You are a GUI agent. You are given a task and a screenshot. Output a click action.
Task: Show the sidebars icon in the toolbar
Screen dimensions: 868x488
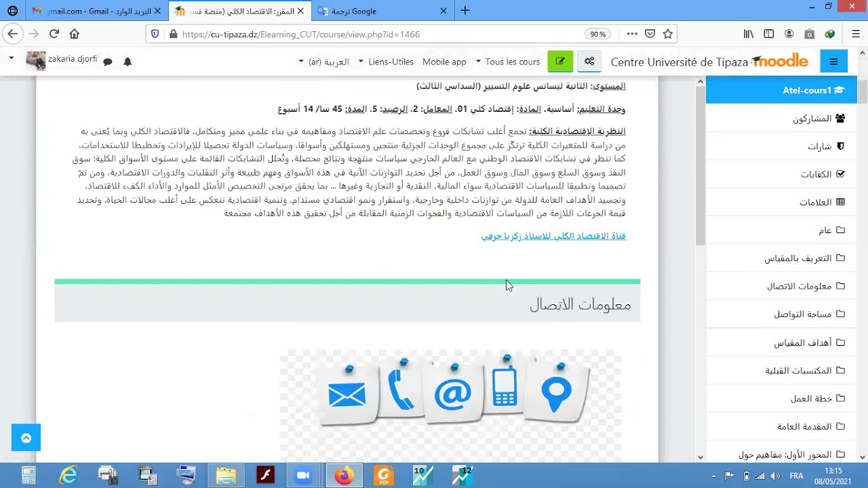pos(769,34)
